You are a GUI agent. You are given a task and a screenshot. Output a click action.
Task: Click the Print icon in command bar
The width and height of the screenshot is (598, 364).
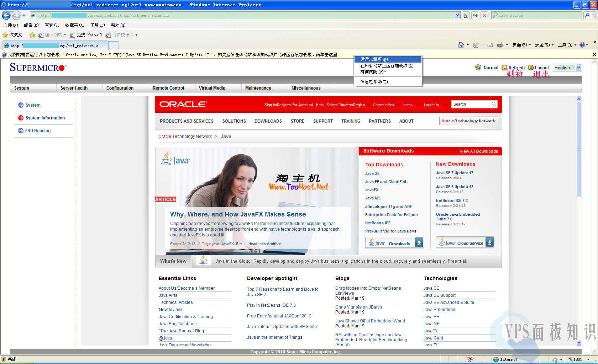point(500,45)
